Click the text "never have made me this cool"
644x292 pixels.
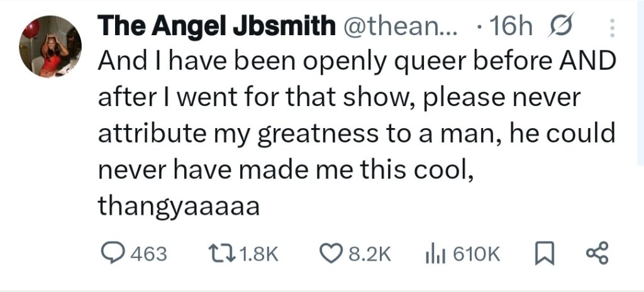pyautogui.click(x=286, y=171)
